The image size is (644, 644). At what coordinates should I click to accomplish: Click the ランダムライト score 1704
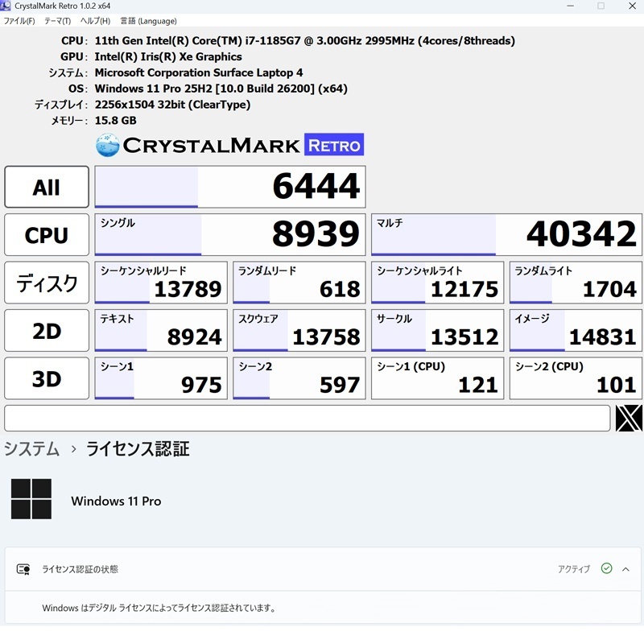[x=576, y=283]
